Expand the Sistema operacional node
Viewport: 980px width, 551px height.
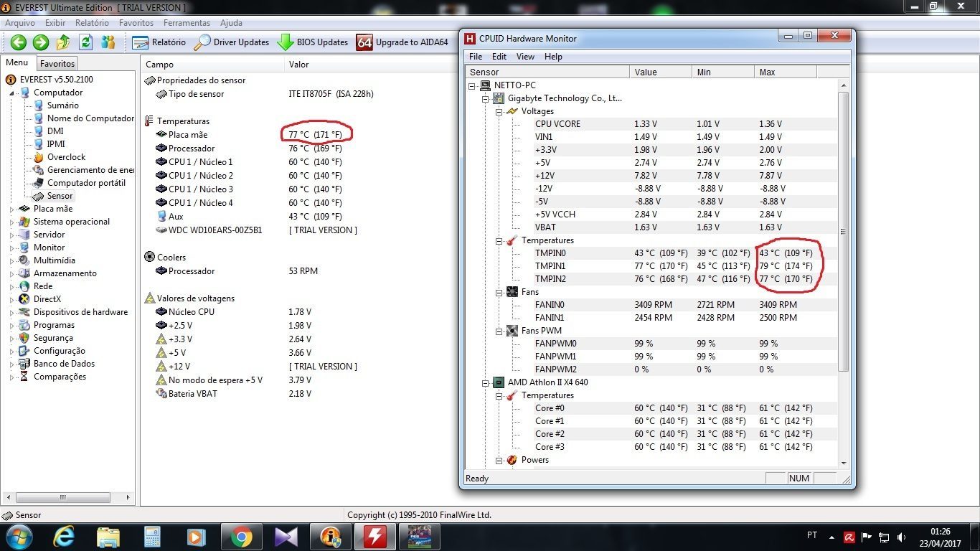[x=11, y=222]
